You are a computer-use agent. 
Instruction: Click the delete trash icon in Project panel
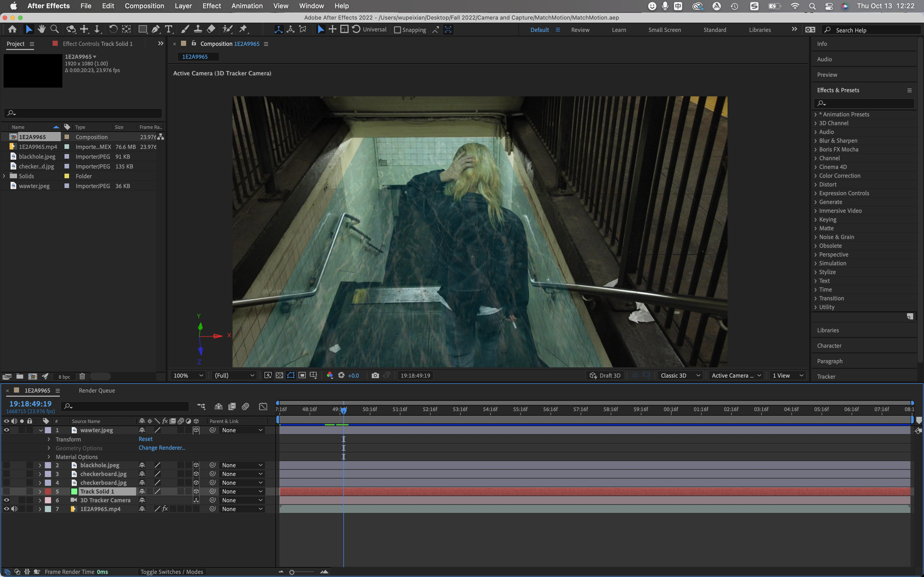(x=82, y=376)
